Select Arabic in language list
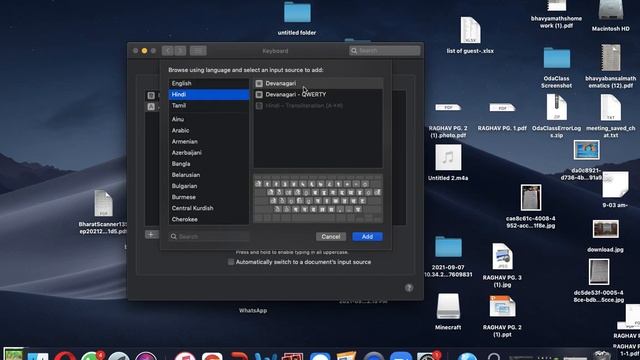640x360 pixels. coord(209,130)
